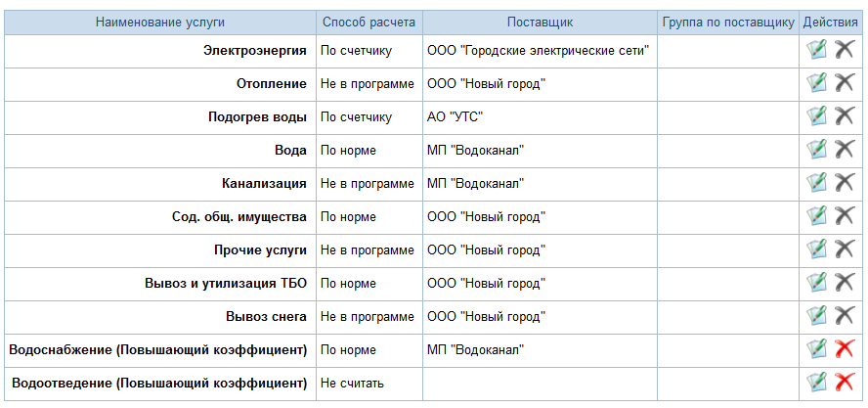Edit the Сод. общ. имущества row
The image size is (868, 408).
point(816,216)
